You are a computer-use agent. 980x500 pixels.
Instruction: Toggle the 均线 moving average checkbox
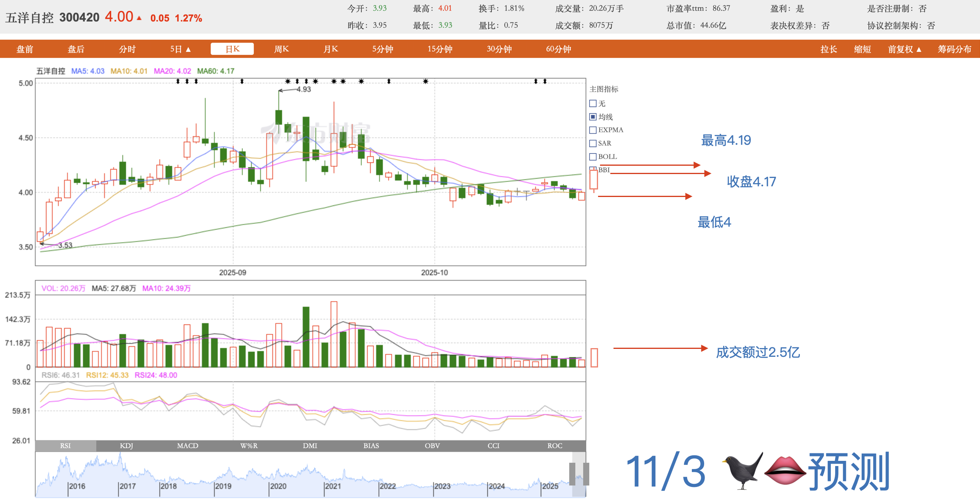(x=593, y=117)
